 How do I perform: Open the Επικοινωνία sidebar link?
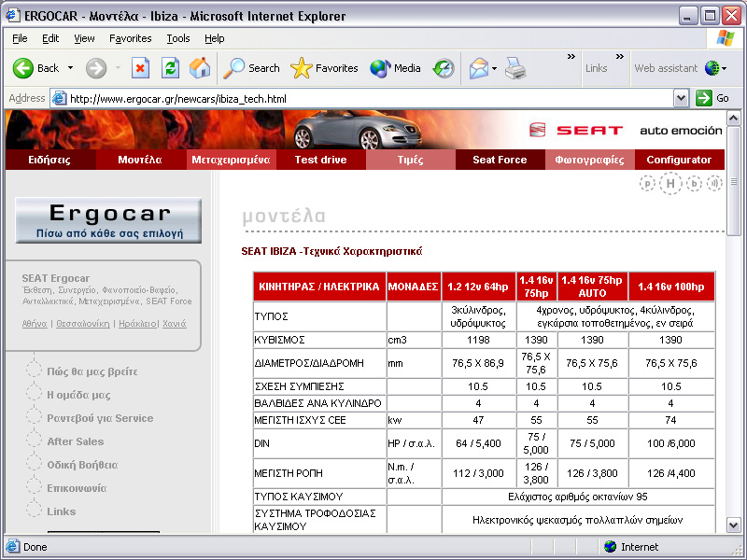click(x=77, y=488)
